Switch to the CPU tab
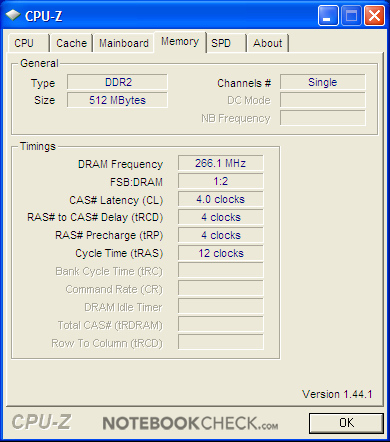 [x=29, y=43]
